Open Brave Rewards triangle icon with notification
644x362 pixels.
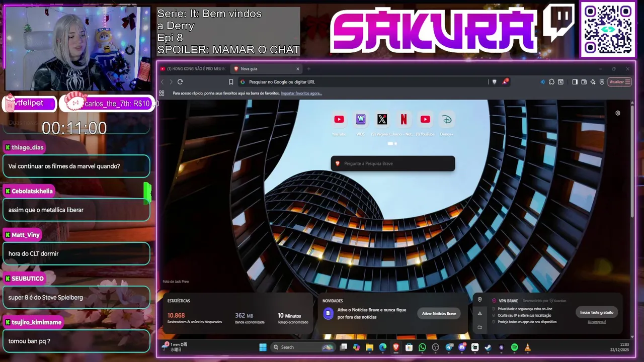click(x=505, y=81)
